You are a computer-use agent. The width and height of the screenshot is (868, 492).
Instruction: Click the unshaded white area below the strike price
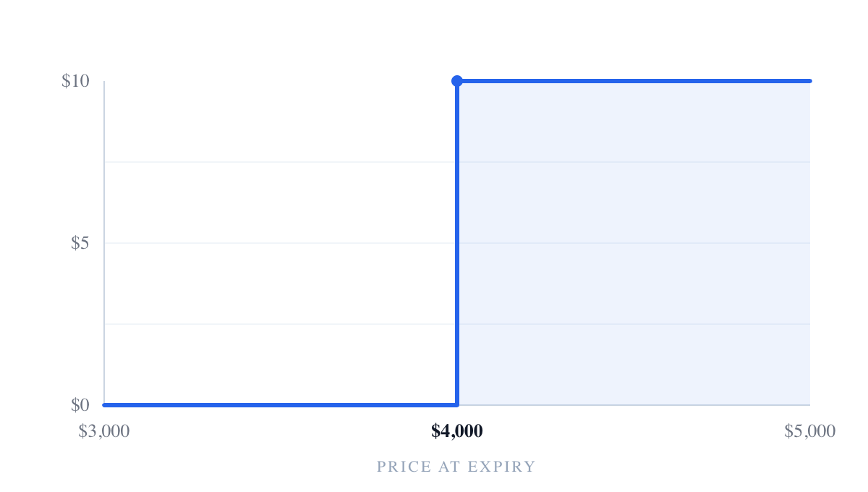(x=281, y=243)
